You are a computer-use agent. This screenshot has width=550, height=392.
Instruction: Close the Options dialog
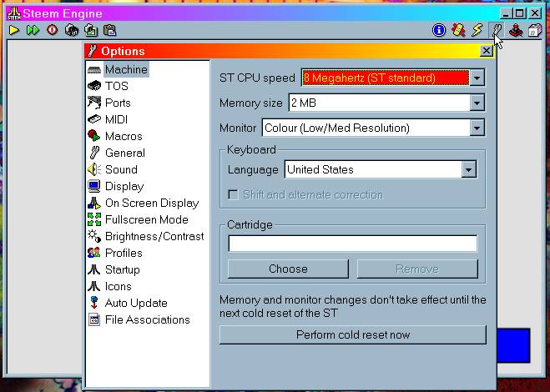coord(487,51)
